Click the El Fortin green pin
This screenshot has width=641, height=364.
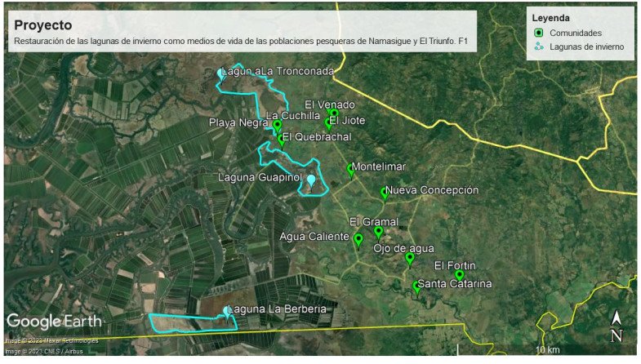pyautogui.click(x=459, y=276)
